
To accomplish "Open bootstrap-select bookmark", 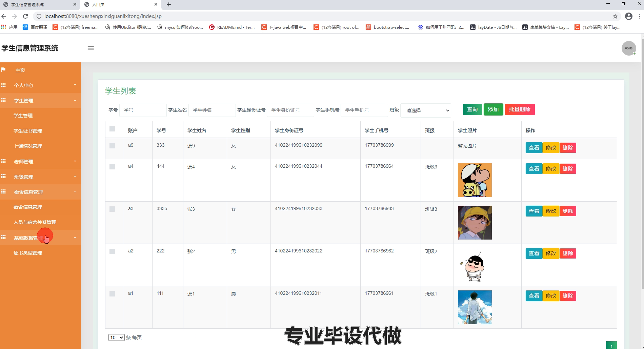I will (x=387, y=27).
